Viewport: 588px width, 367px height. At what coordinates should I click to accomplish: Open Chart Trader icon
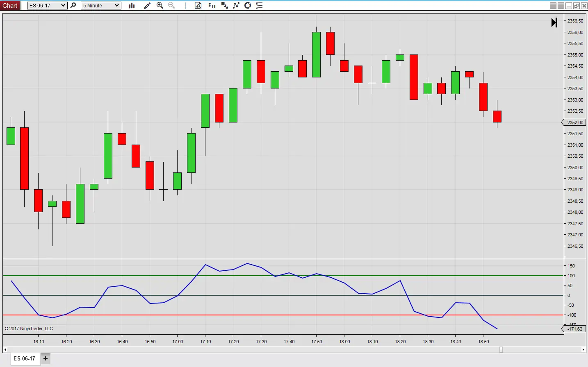224,5
